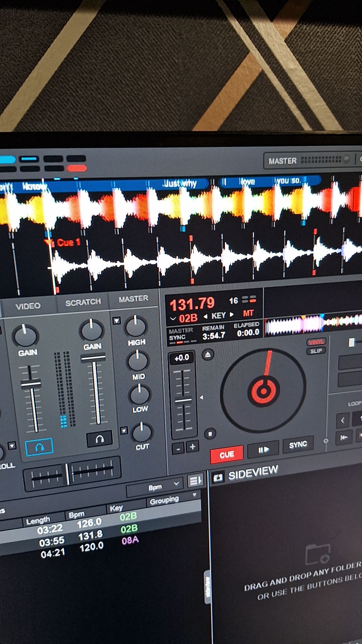
Task: Click the list view options icon
Action: click(195, 481)
